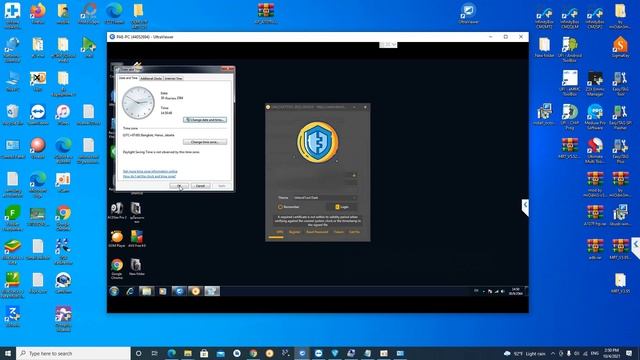Toggle the Remember option in login window
Screen dimensions: 640x360
[289, 207]
